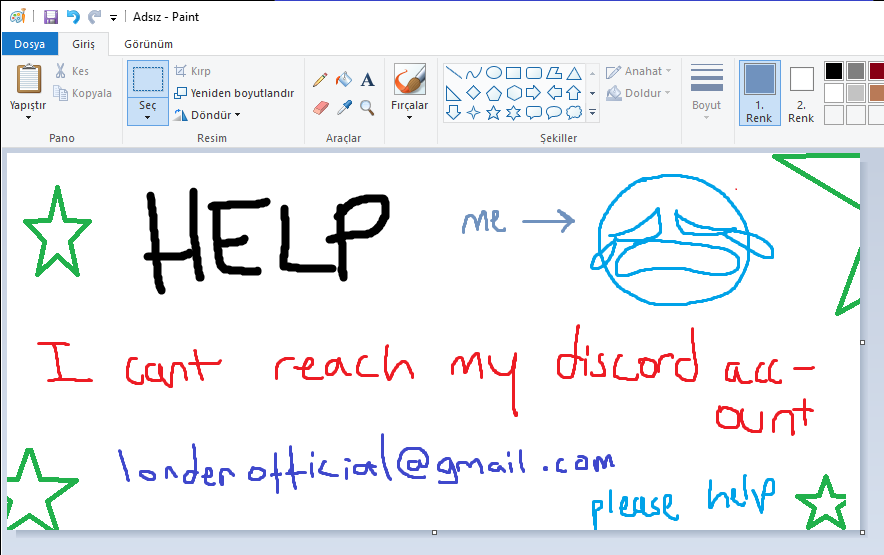The width and height of the screenshot is (884, 555).
Task: Click the Kopyala copy button
Action: pos(82,93)
